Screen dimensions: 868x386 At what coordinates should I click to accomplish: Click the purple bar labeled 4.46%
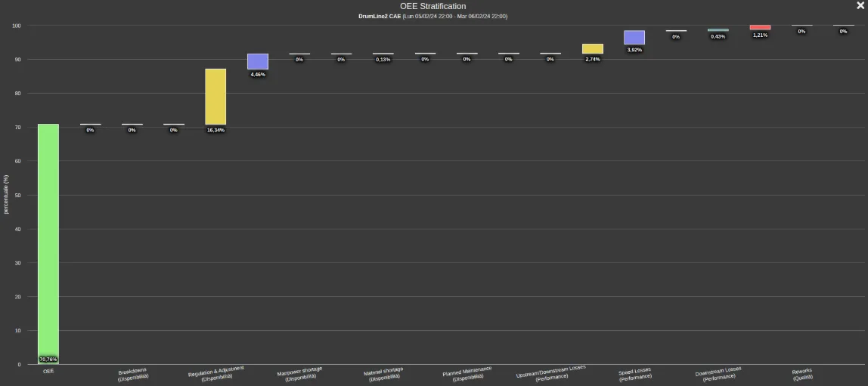[258, 61]
